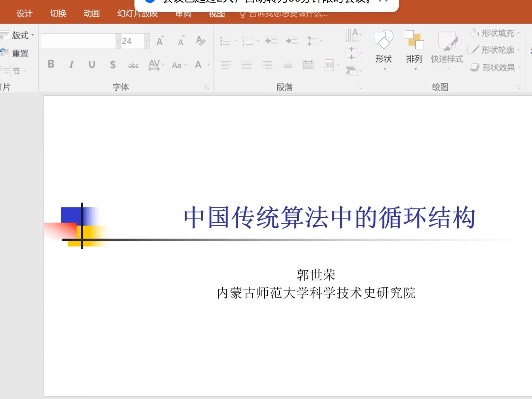Click the slide title 中国传统算法中的循环结构
This screenshot has width=532, height=399.
(x=329, y=217)
